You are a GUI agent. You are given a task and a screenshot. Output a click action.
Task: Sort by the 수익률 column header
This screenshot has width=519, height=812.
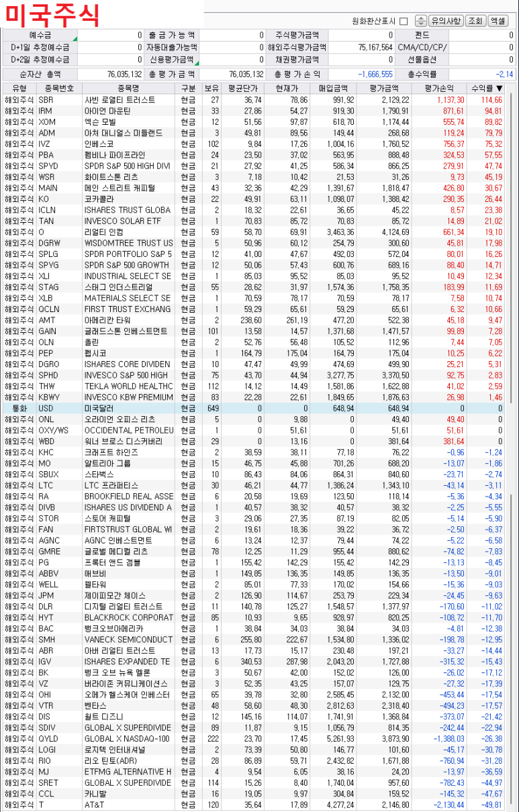[x=486, y=89]
